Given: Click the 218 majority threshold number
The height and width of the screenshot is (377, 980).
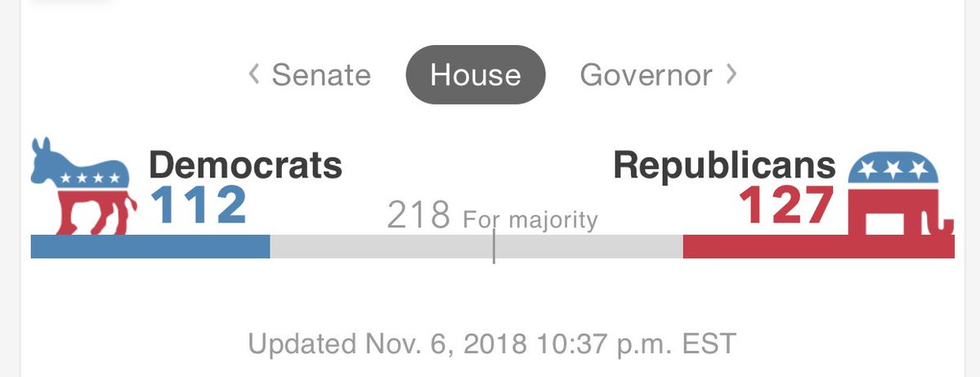Looking at the screenshot, I should [x=418, y=216].
